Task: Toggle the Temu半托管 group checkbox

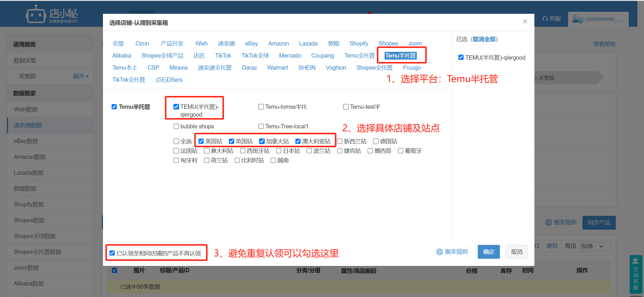Action: click(114, 107)
